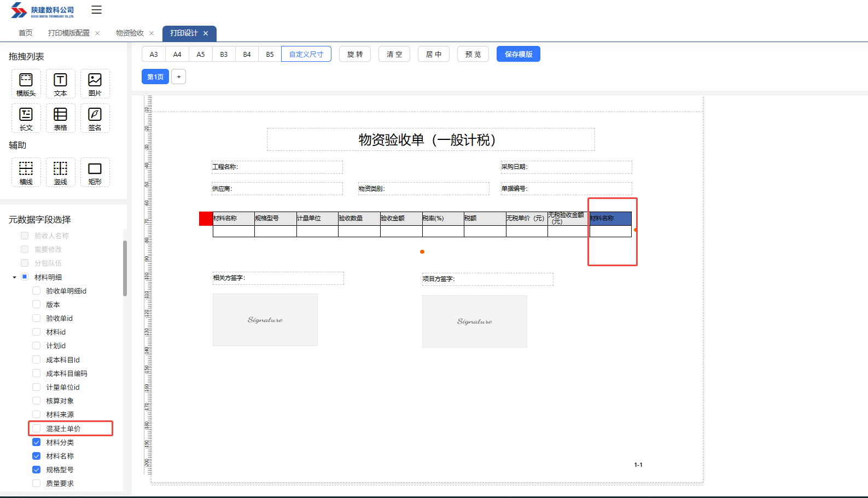The height and width of the screenshot is (498, 868).
Task: Select the 模版头 template header component
Action: [x=26, y=84]
